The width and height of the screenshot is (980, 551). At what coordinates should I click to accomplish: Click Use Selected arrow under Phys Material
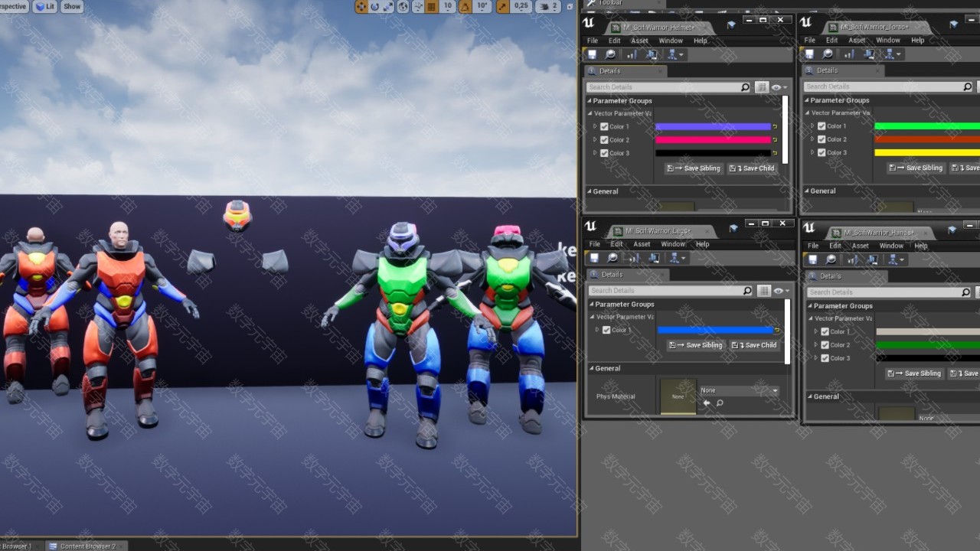point(707,403)
